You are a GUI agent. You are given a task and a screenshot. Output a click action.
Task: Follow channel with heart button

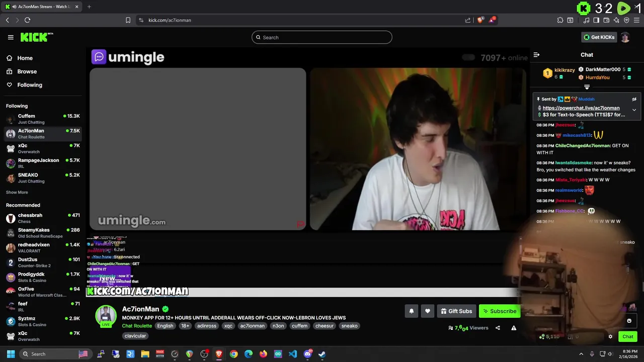pyautogui.click(x=427, y=311)
